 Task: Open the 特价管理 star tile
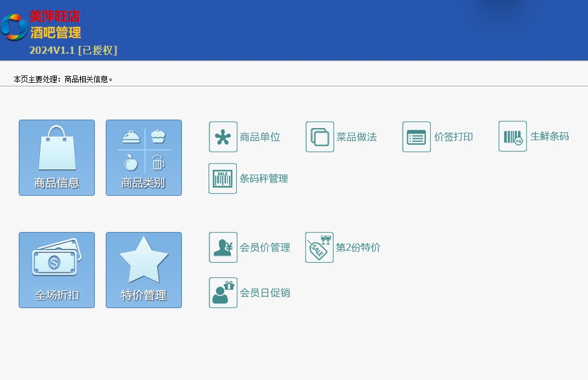[144, 270]
